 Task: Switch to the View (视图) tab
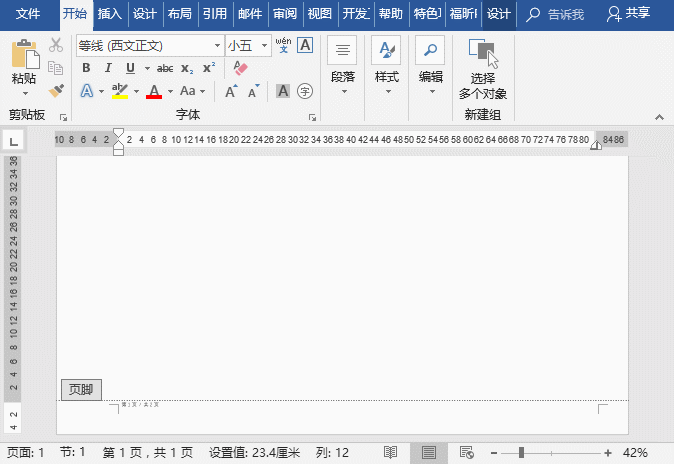pos(319,14)
